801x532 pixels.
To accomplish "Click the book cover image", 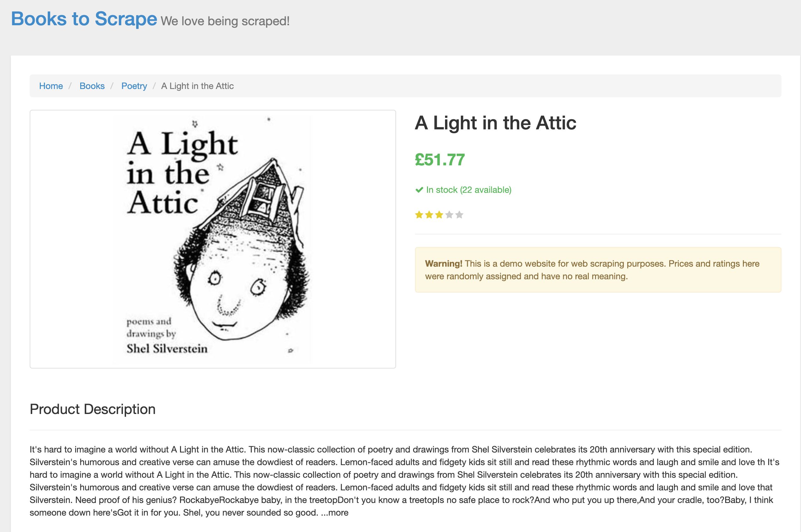I will coord(213,239).
